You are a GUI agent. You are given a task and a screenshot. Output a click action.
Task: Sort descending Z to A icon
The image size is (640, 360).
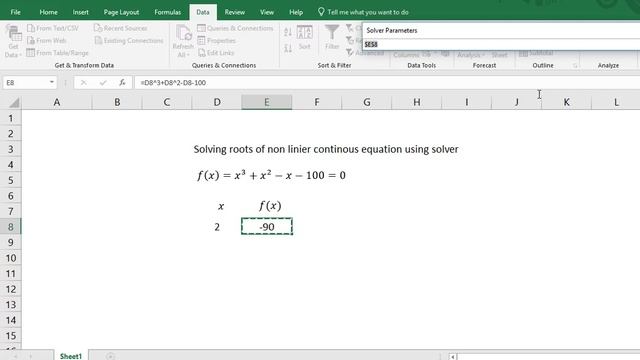(x=288, y=48)
